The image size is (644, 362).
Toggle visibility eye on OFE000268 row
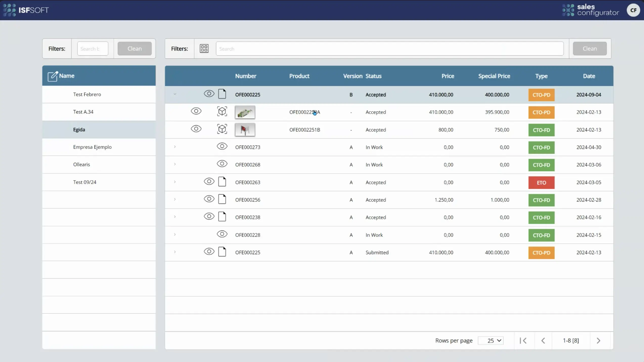[x=222, y=164]
